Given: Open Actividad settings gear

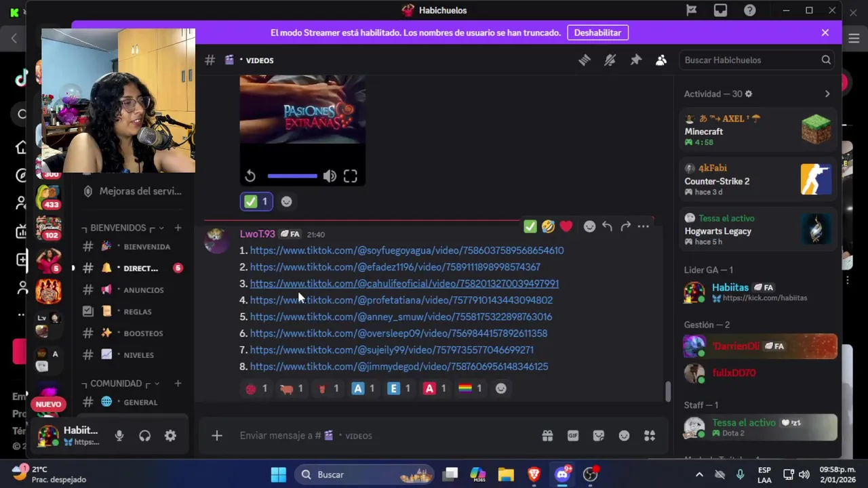Looking at the screenshot, I should coord(749,94).
